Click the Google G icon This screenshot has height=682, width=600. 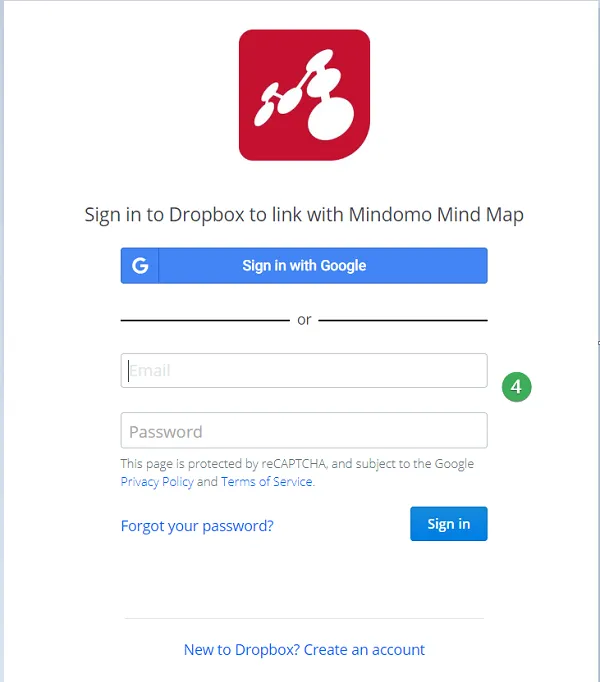(x=140, y=265)
